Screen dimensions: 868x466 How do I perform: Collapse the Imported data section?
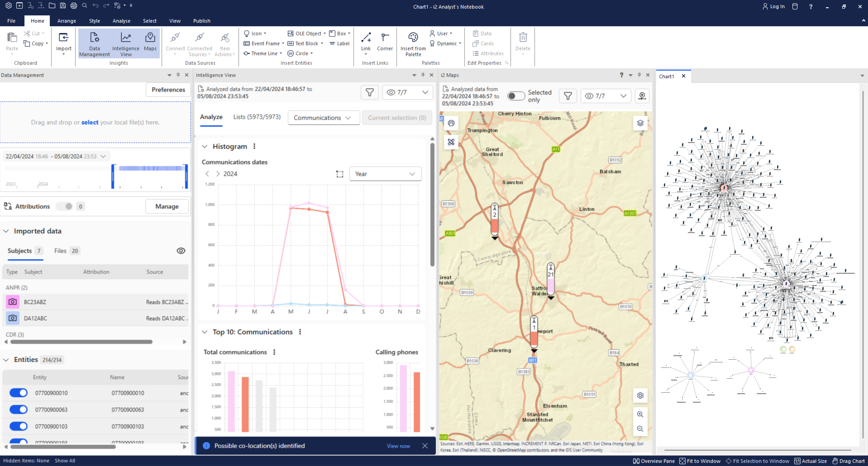[6, 231]
